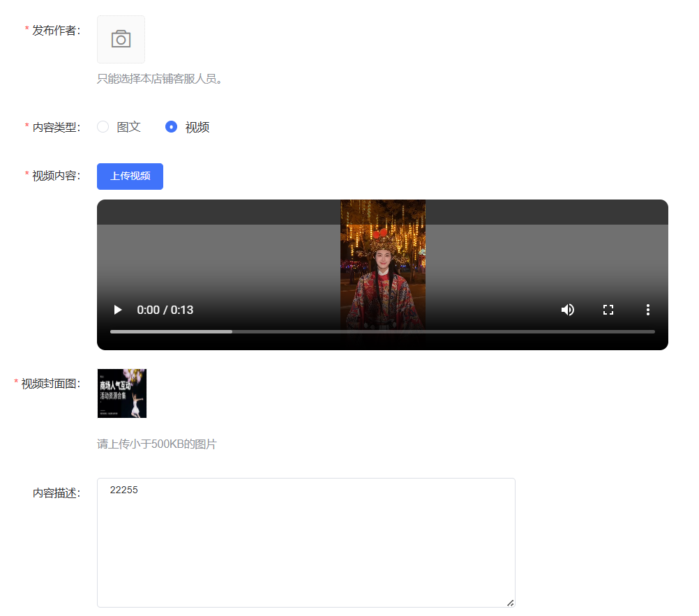Enter fullscreen mode on the video player
The image size is (699, 616).
pyautogui.click(x=608, y=310)
